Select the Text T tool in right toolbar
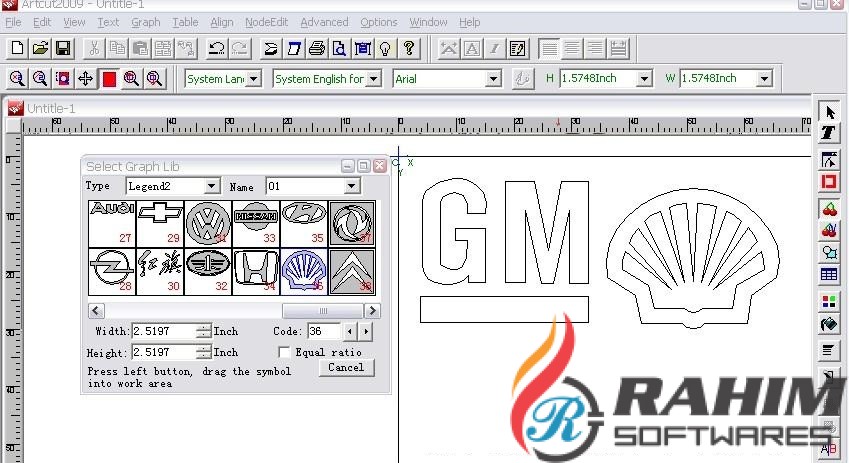The width and height of the screenshot is (849, 463). 829,132
